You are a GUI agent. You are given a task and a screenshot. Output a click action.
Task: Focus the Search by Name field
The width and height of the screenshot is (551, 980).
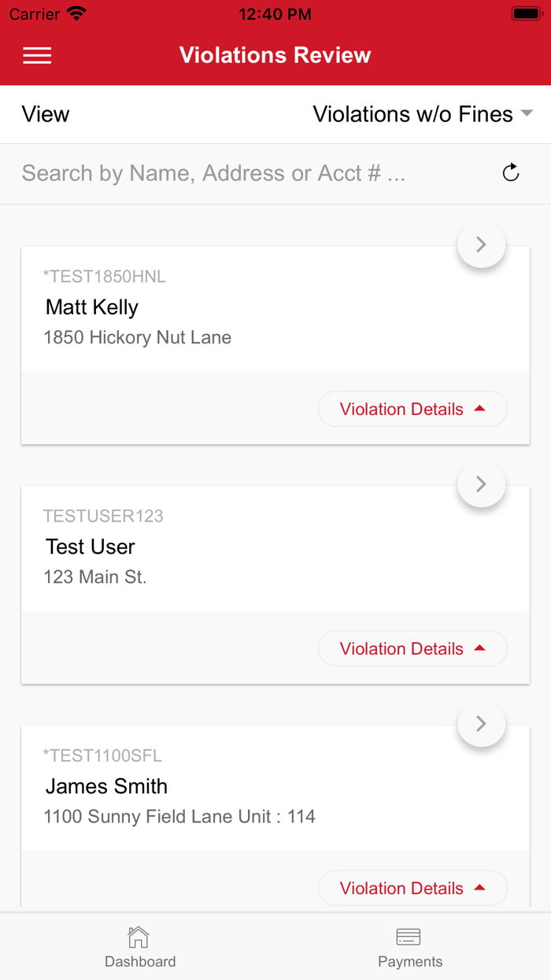[x=236, y=173]
